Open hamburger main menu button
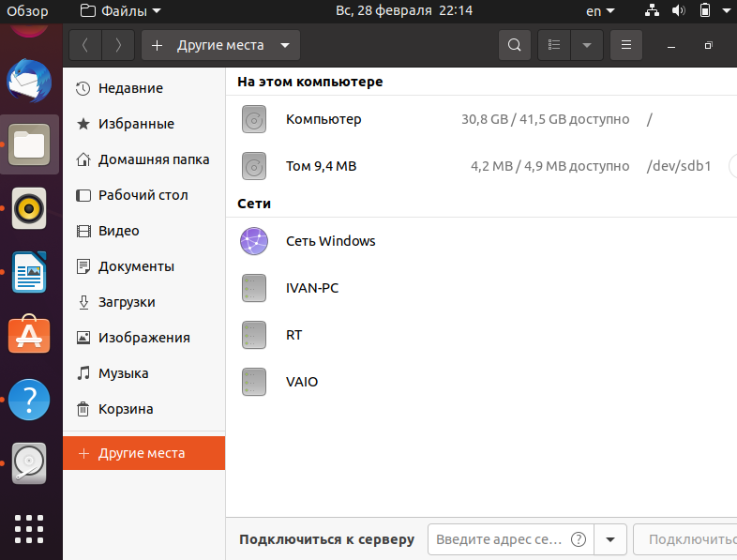Viewport: 737px width, 560px height. [x=626, y=45]
